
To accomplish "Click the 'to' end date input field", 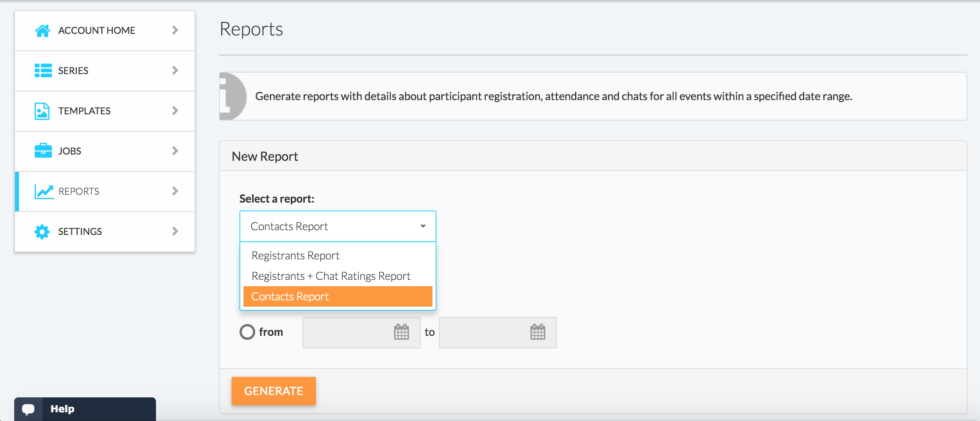I will (484, 332).
